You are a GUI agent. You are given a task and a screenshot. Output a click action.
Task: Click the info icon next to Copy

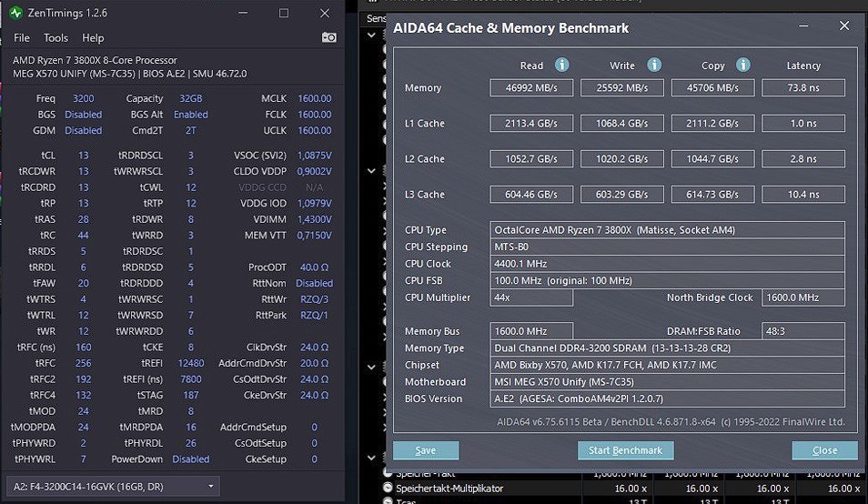click(x=742, y=65)
